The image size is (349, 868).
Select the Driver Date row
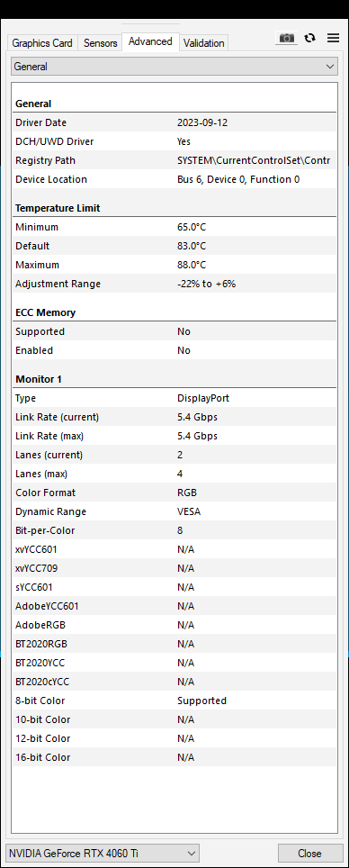click(174, 122)
